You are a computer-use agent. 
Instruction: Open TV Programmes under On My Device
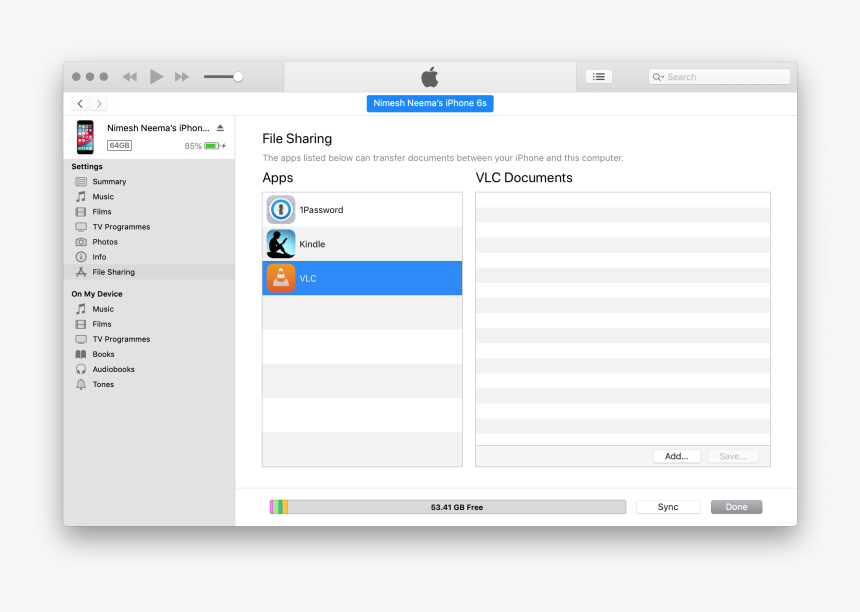149,339
